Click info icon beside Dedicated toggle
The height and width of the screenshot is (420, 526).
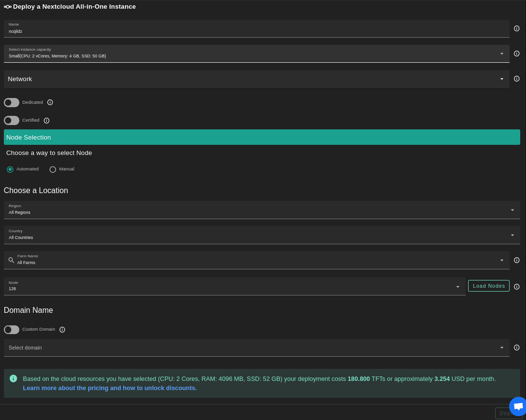pos(50,102)
